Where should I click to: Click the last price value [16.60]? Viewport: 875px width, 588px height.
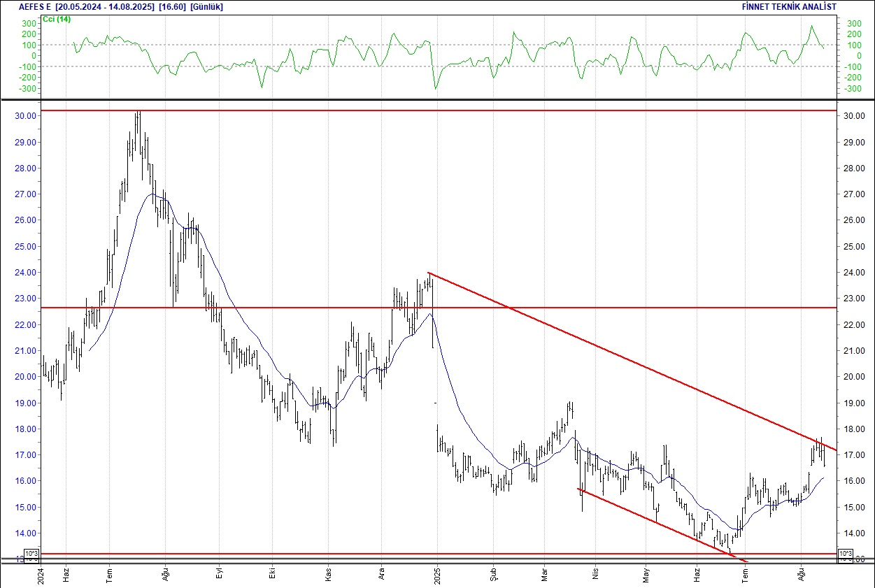click(x=172, y=7)
